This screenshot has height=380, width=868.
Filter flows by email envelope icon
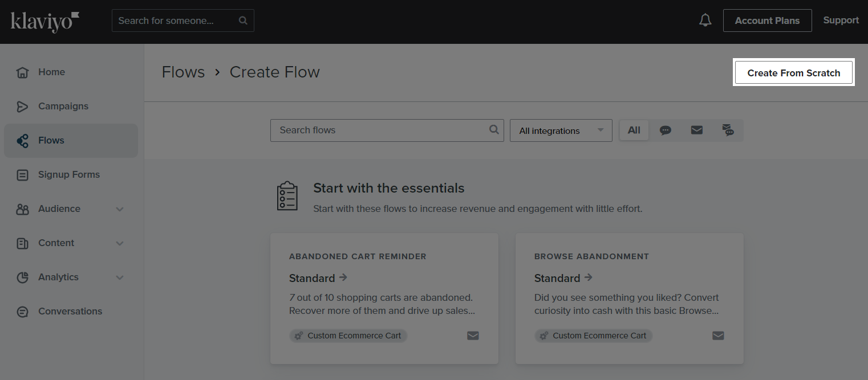[696, 130]
